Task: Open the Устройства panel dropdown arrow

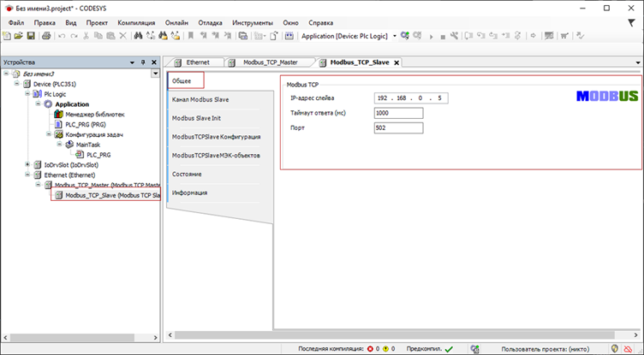Action: 132,62
